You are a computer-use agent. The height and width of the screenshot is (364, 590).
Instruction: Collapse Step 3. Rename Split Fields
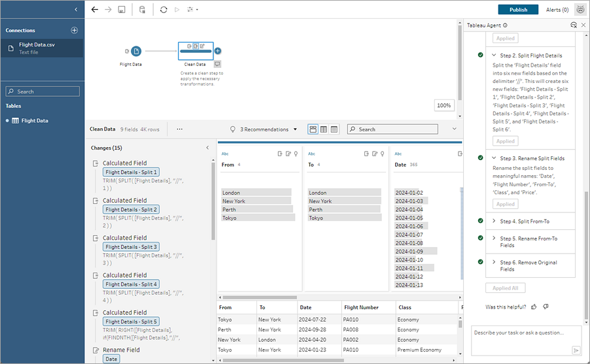(495, 158)
